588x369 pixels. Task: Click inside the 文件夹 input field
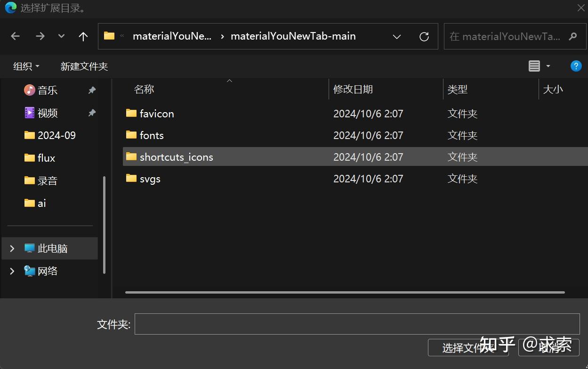[x=357, y=324]
